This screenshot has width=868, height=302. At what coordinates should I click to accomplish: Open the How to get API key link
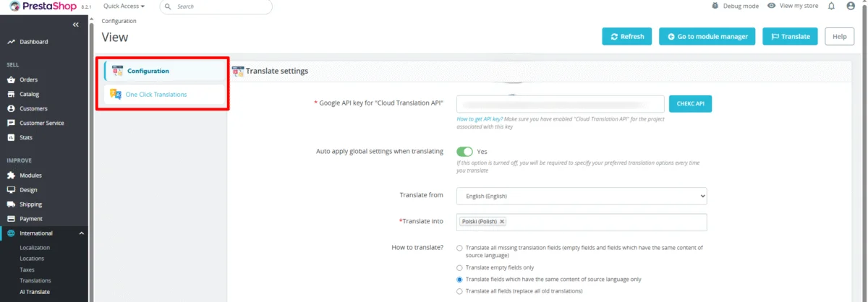[480, 118]
